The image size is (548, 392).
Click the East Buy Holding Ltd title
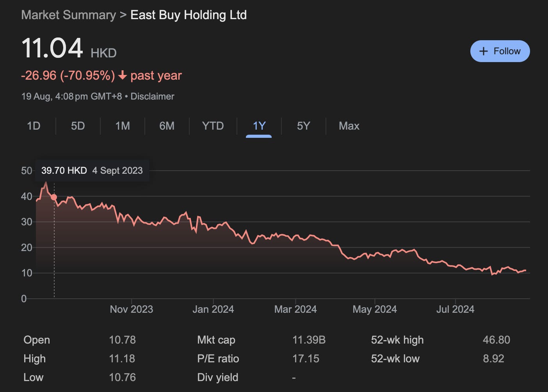coord(189,15)
